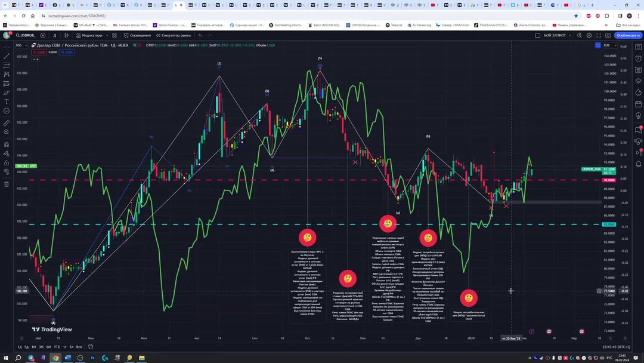Click the Опубликовать publish button
Viewport: 644px width, 363px height.
tap(628, 35)
